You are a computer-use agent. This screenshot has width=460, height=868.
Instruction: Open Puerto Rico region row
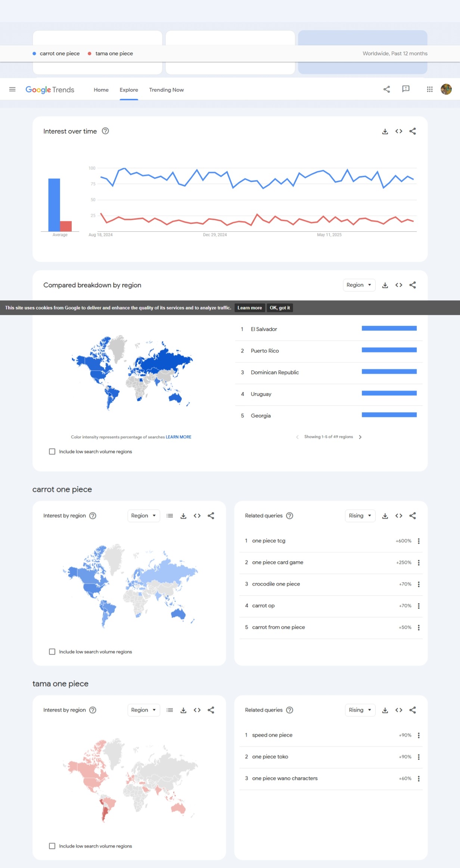[x=329, y=351]
